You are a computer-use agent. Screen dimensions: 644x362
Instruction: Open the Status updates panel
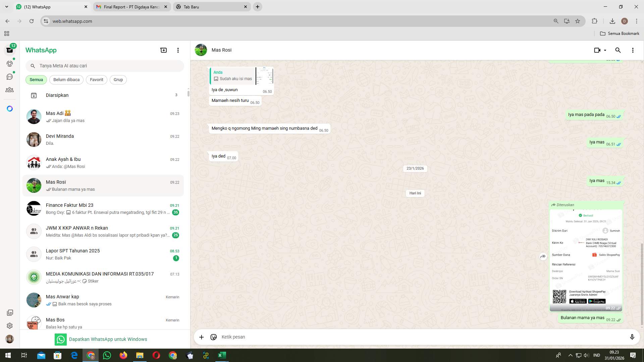point(10,63)
